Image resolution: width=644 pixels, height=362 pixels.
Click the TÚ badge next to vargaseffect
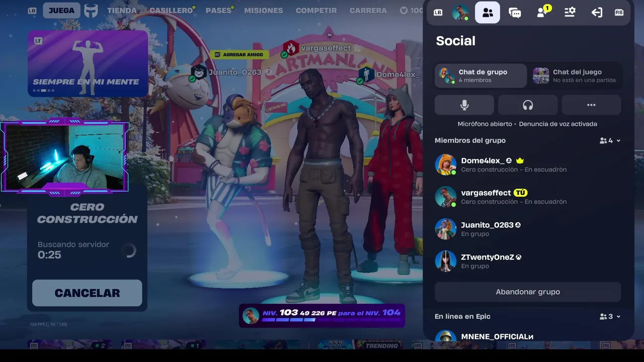tap(521, 193)
